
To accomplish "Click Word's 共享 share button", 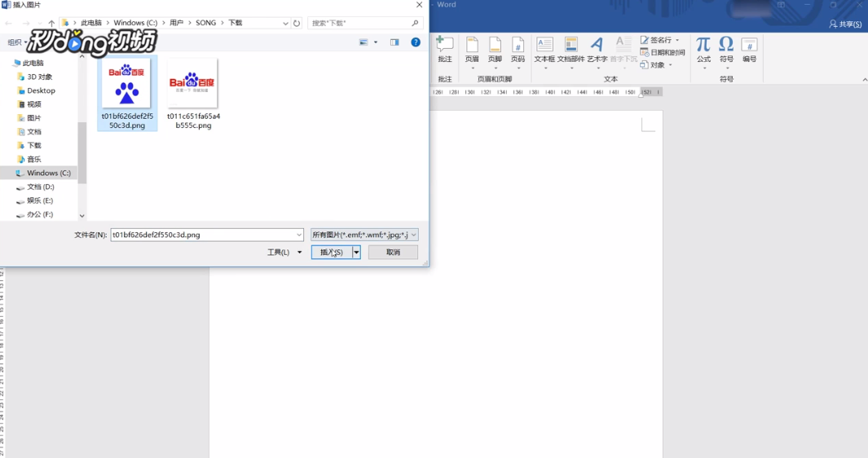I will (x=845, y=24).
